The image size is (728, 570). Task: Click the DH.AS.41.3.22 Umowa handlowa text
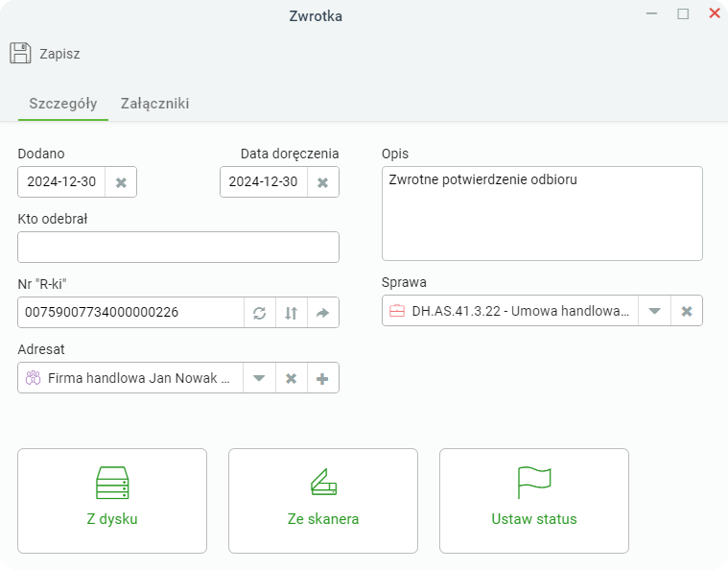[x=521, y=311]
